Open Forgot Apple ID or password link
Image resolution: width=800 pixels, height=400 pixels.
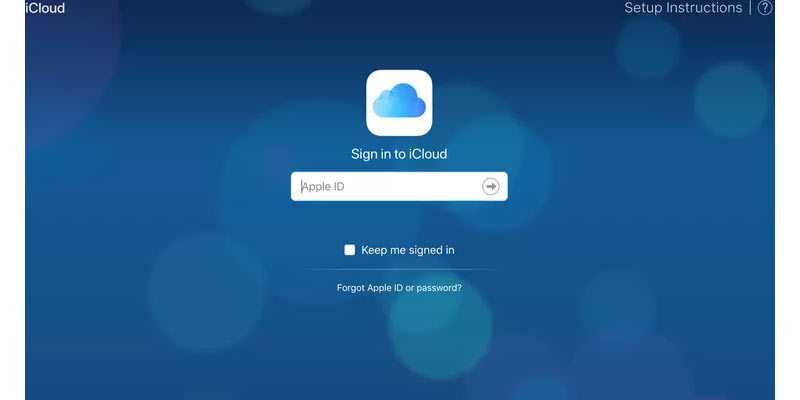point(399,288)
